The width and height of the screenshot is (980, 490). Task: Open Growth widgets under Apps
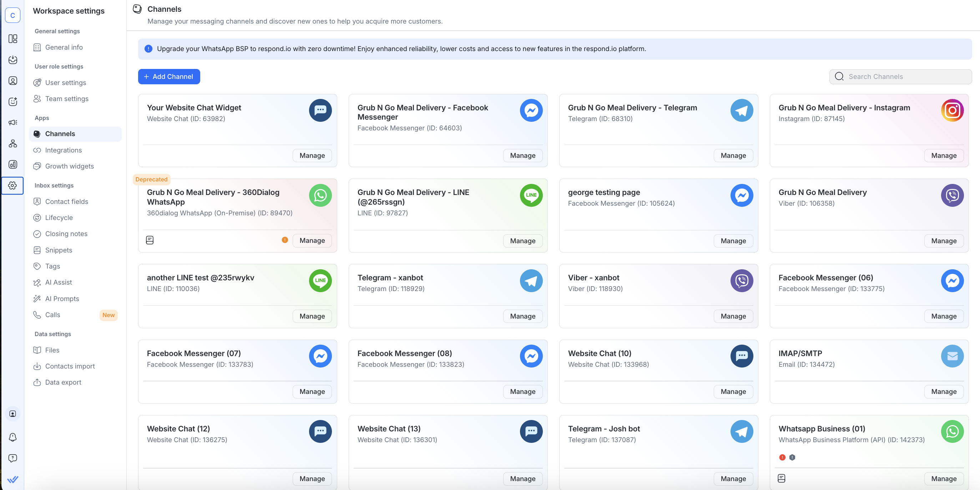point(69,166)
